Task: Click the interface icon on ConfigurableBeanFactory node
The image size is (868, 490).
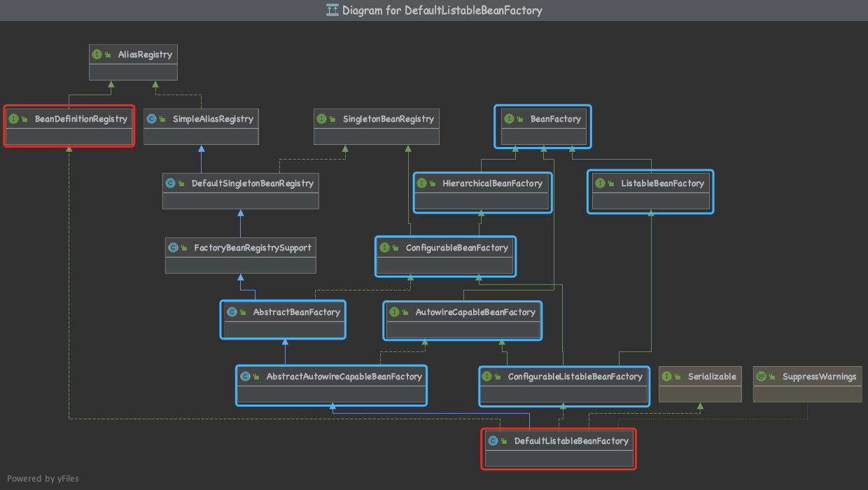Action: [384, 247]
